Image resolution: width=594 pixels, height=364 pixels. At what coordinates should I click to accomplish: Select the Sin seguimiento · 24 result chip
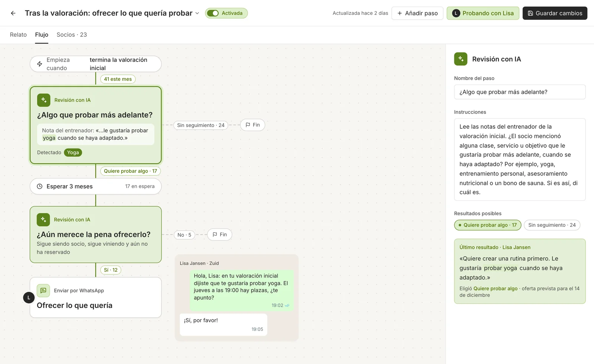coord(552,225)
